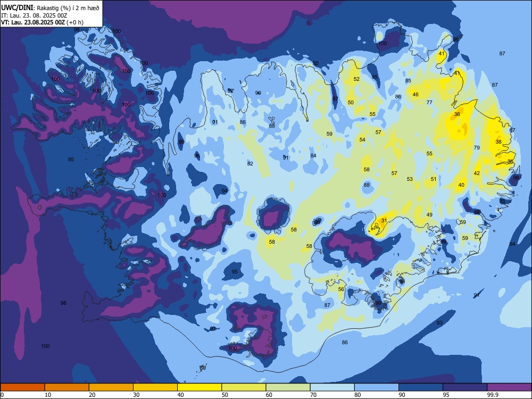Click the humidity value '82' on the map
The height and width of the screenshot is (399, 532).
(250, 163)
